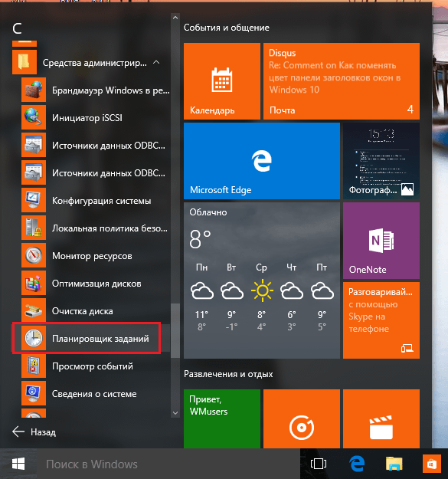
Task: Click the Конфигурация системы label
Action: [x=102, y=201]
